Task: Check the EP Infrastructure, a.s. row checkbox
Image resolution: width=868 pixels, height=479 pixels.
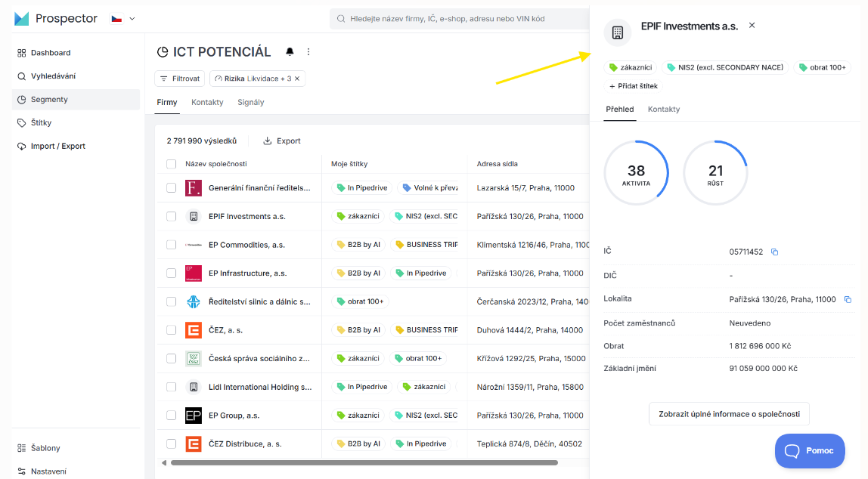Action: [x=172, y=273]
